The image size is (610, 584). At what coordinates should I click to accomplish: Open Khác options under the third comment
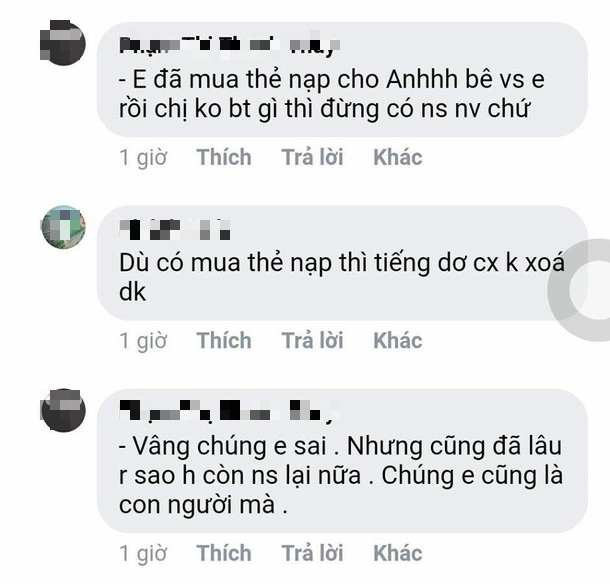(398, 553)
